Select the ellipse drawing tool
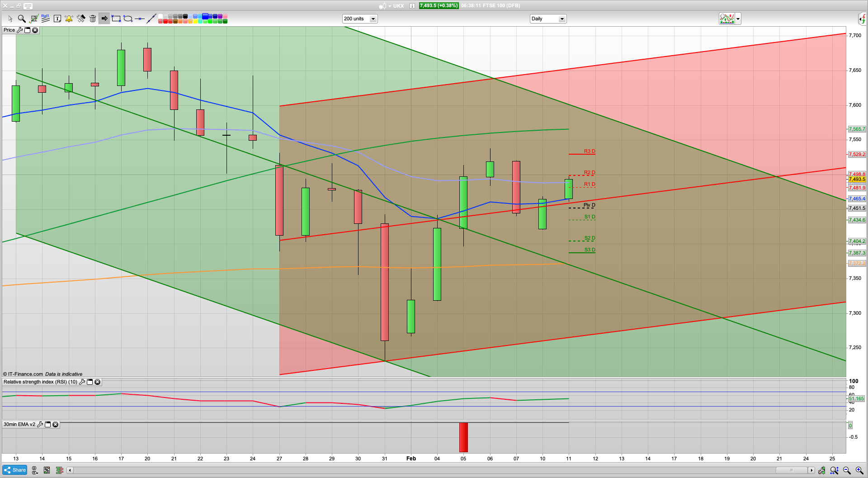Screen dimensions: 868x478 coord(128,19)
